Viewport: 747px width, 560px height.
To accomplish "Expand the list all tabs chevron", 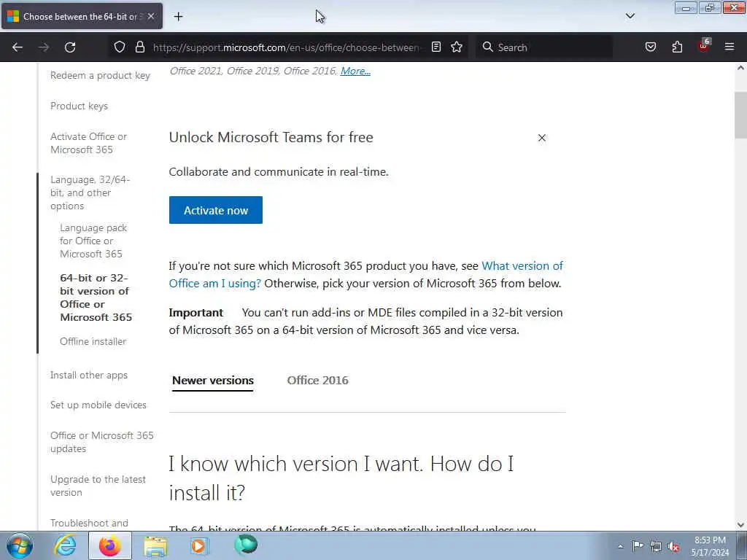I will point(630,16).
